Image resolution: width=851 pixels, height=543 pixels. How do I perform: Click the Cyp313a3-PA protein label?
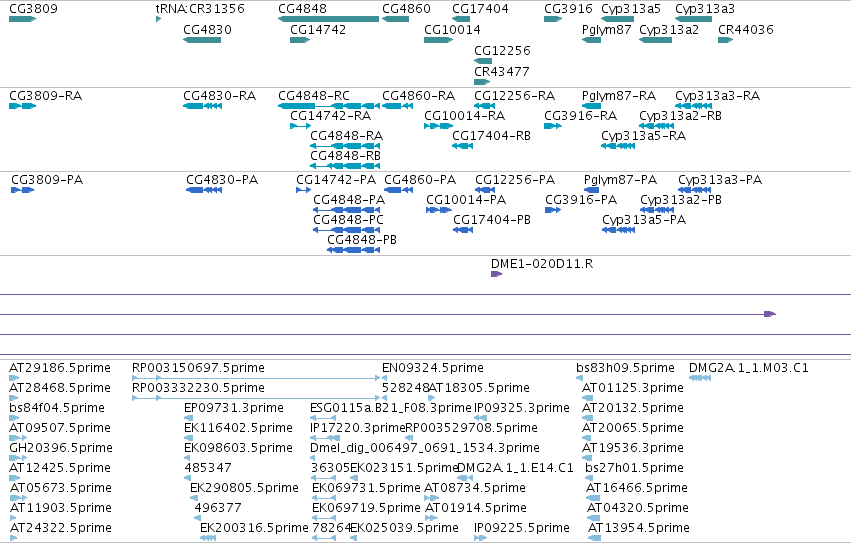[x=720, y=180]
